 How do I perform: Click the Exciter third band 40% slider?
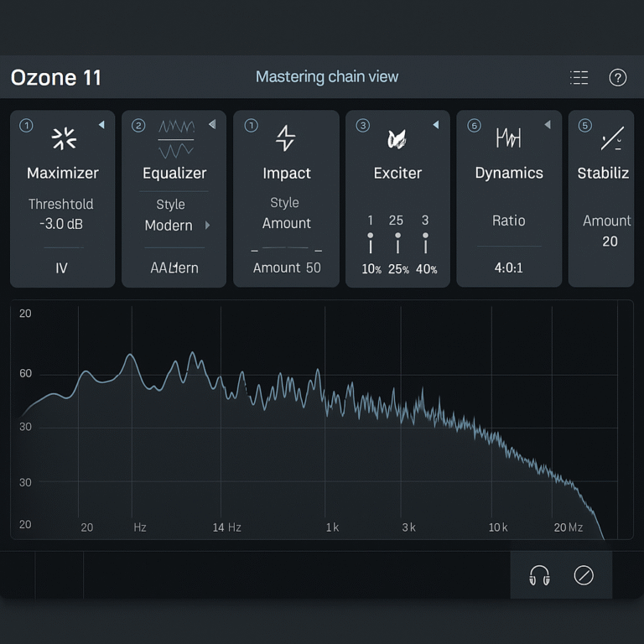(425, 242)
